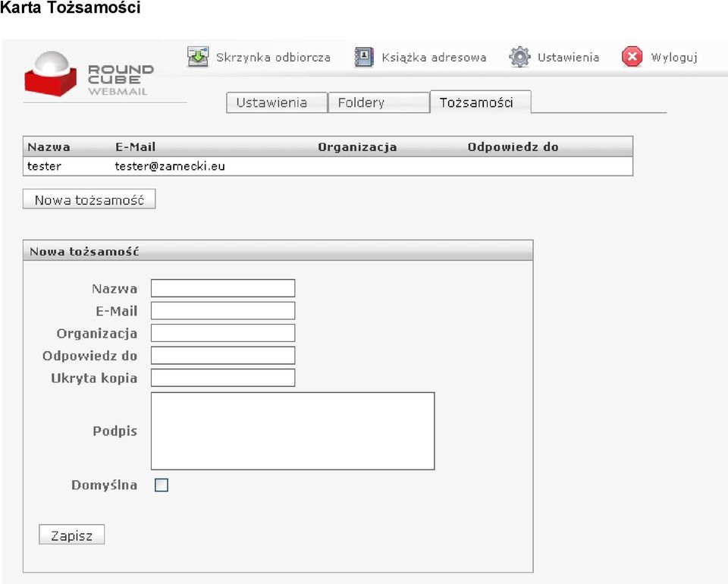This screenshot has width=728, height=584.
Task: Enable the Domyślna checkbox
Action: pos(161,485)
